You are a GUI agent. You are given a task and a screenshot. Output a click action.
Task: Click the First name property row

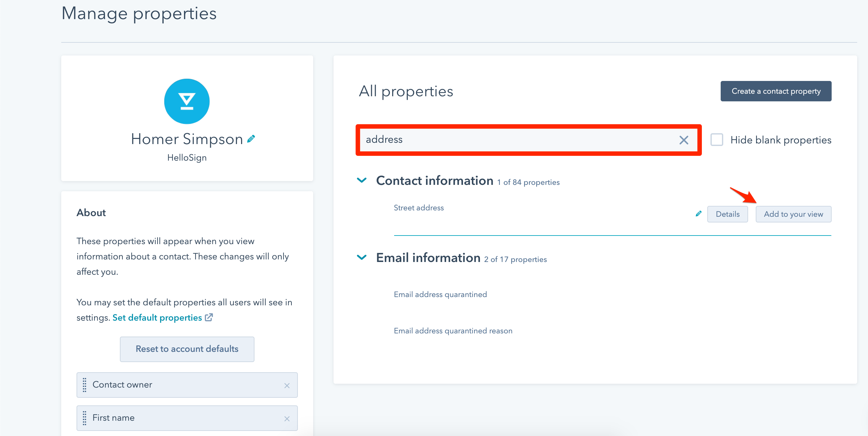pos(187,418)
